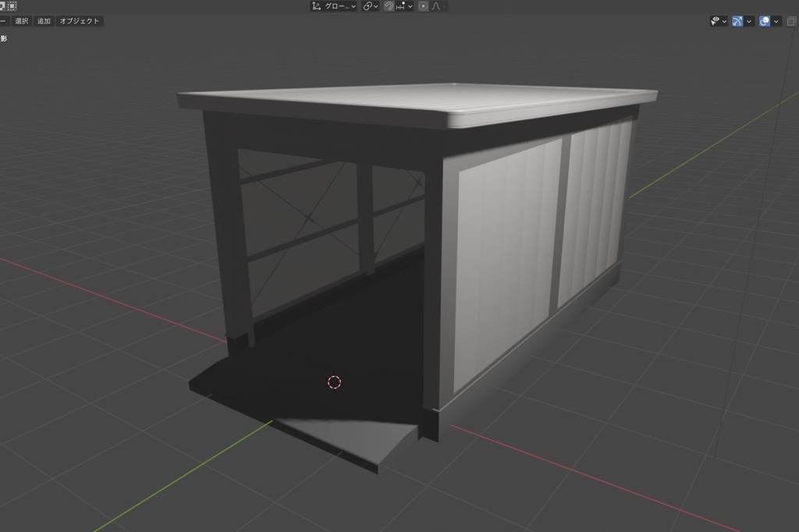This screenshot has height=532, width=799.
Task: Open the 選択 menu
Action: coord(21,21)
